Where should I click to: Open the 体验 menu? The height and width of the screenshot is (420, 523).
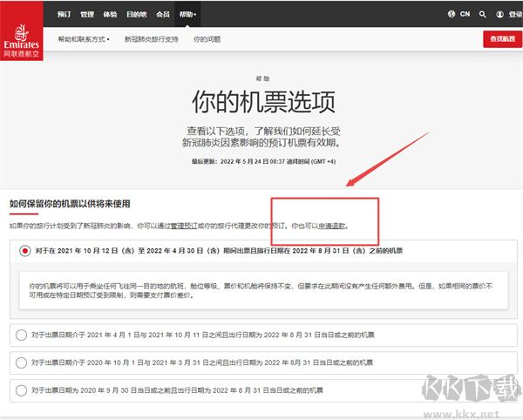click(x=110, y=14)
